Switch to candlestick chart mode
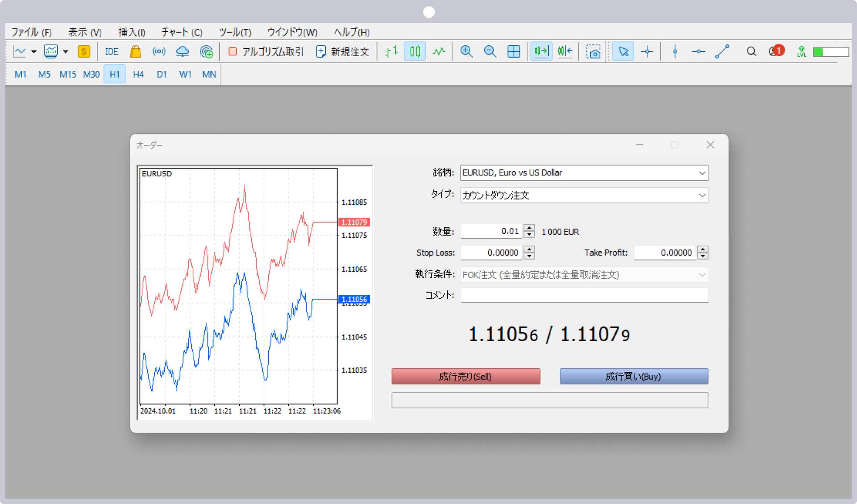This screenshot has width=857, height=504. [x=415, y=52]
